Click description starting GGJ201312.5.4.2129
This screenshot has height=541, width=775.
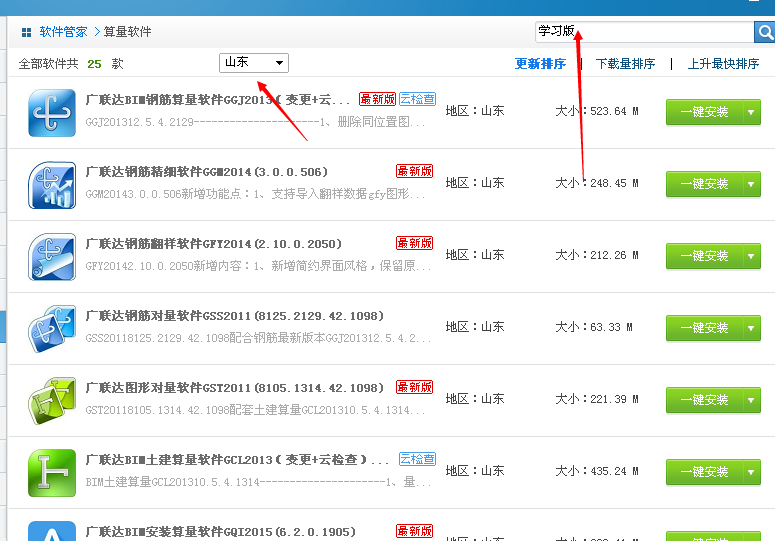pyautogui.click(x=255, y=122)
